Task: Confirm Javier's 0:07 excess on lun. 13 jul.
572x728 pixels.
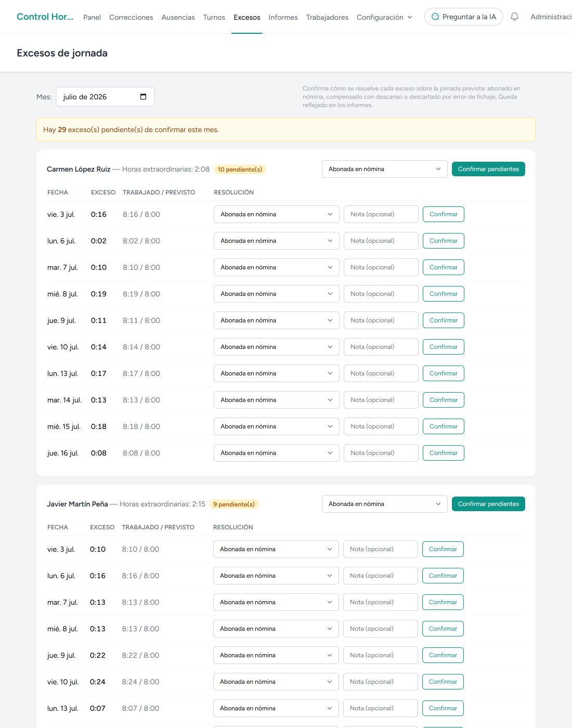Action: [x=443, y=708]
